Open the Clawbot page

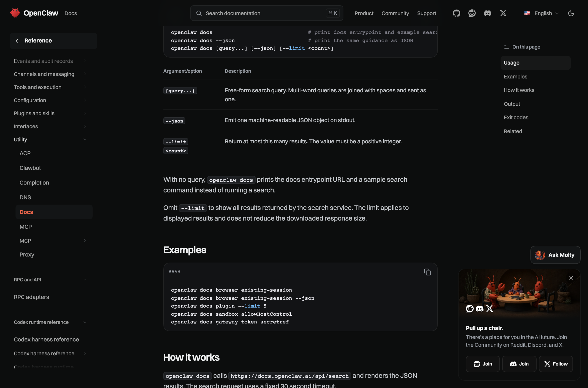30,168
